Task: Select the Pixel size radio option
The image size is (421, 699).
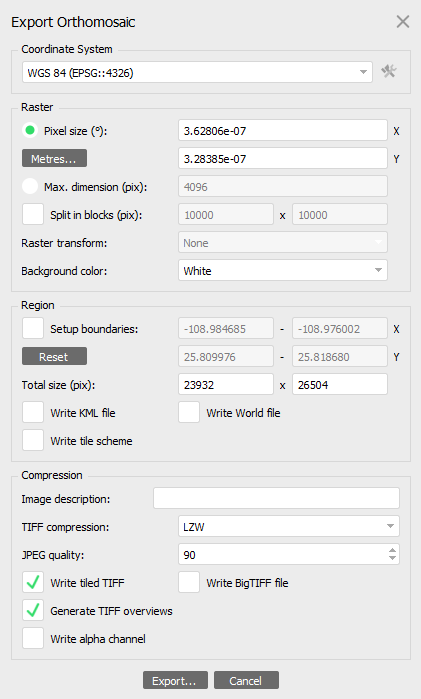Action: tap(30, 131)
